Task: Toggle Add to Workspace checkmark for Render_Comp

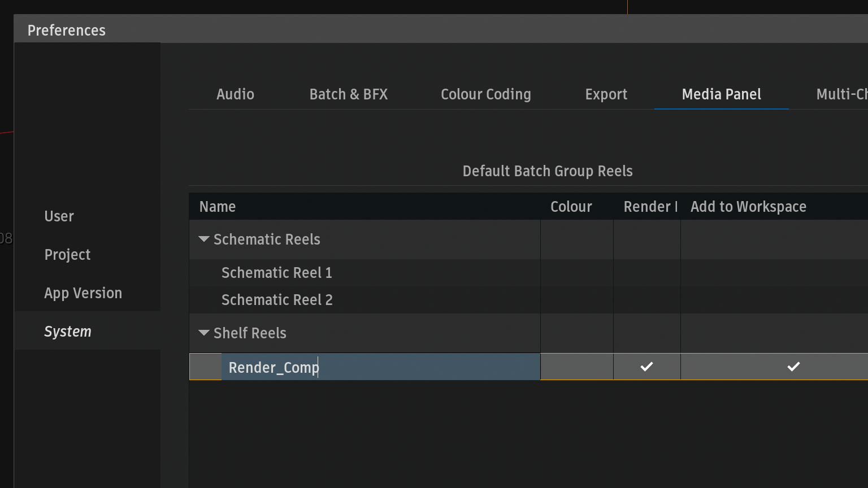Action: click(793, 367)
